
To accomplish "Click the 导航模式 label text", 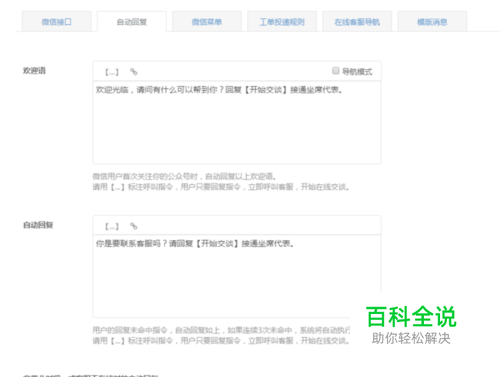I will [357, 71].
